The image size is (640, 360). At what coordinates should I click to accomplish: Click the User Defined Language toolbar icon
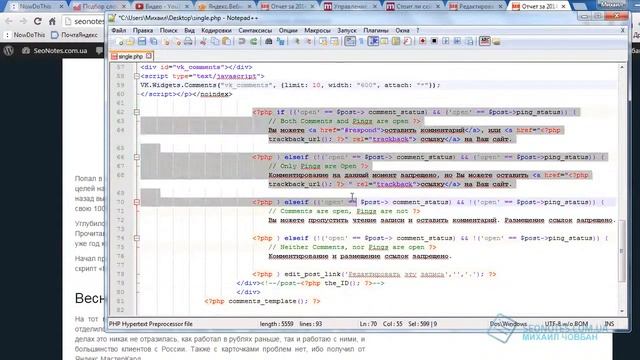click(384, 42)
